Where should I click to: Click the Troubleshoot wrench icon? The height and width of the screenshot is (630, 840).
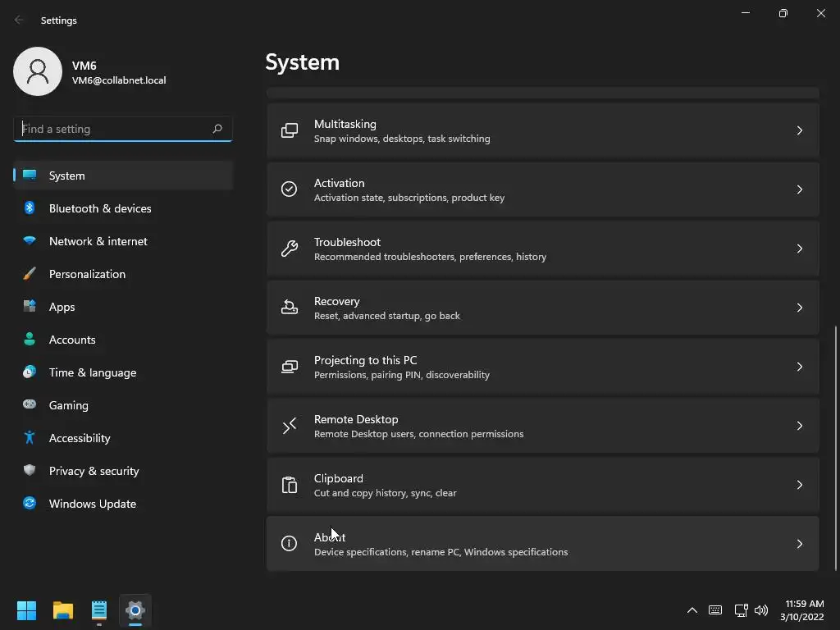point(290,249)
